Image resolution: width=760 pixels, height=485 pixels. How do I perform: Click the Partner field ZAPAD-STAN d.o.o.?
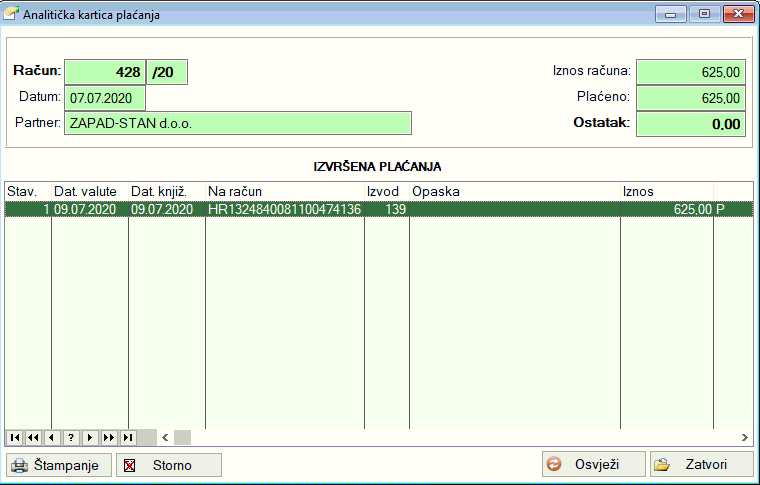[238, 123]
